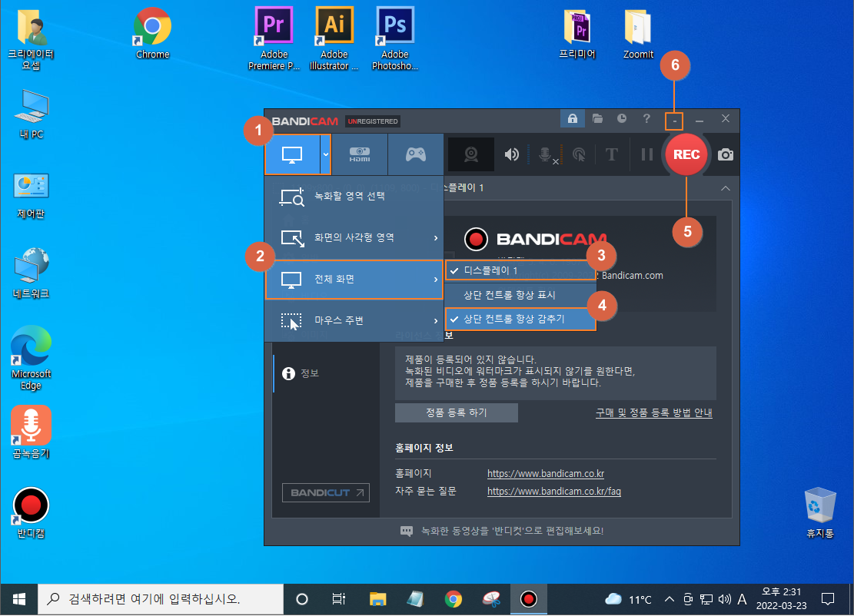Open '구매 및 정품 등록 방법 안내' link
The width and height of the screenshot is (854, 616).
pyautogui.click(x=653, y=412)
